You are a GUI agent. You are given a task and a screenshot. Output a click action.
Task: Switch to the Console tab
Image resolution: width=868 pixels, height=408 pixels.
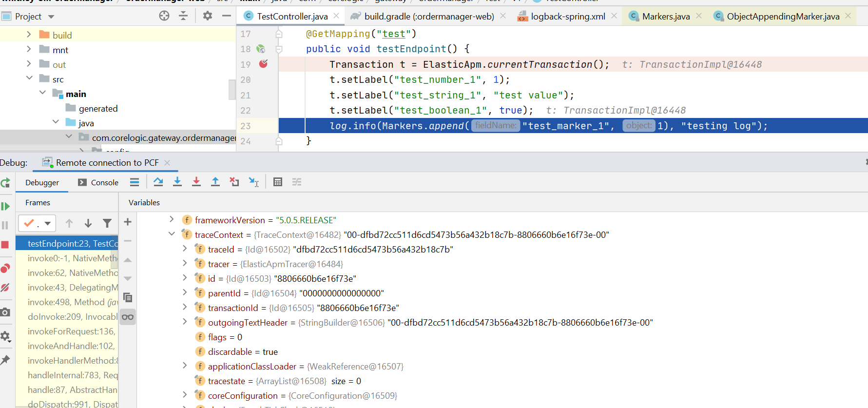pos(98,182)
